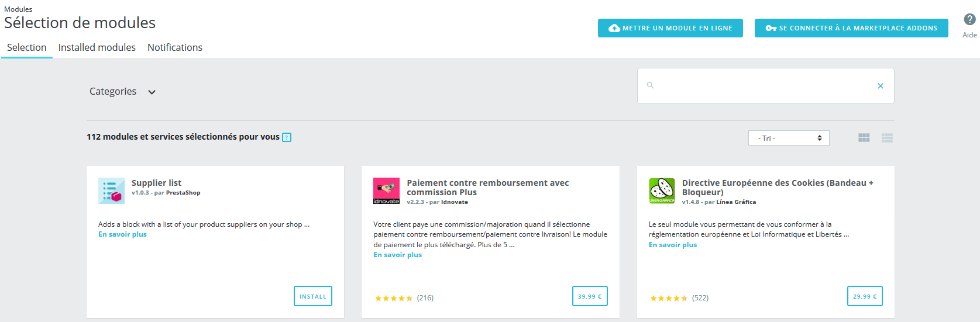Switch to grid view layout
Viewport: 980px width, 322px height.
pyautogui.click(x=864, y=138)
